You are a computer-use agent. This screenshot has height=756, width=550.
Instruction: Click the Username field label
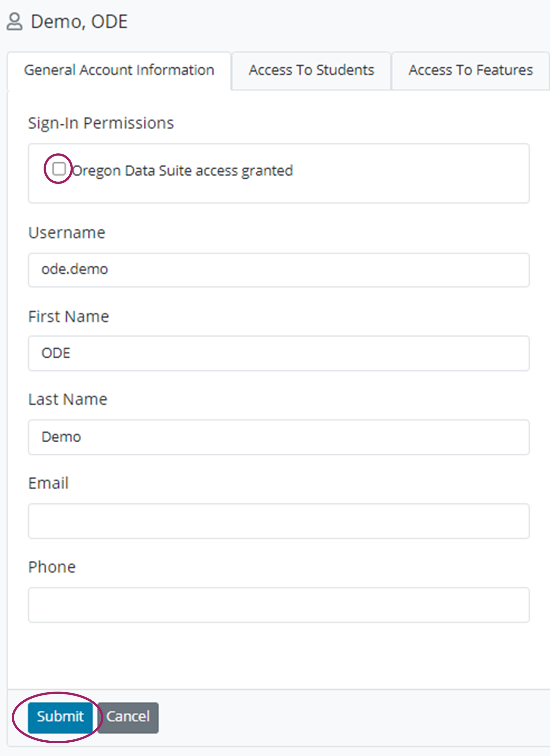[66, 232]
